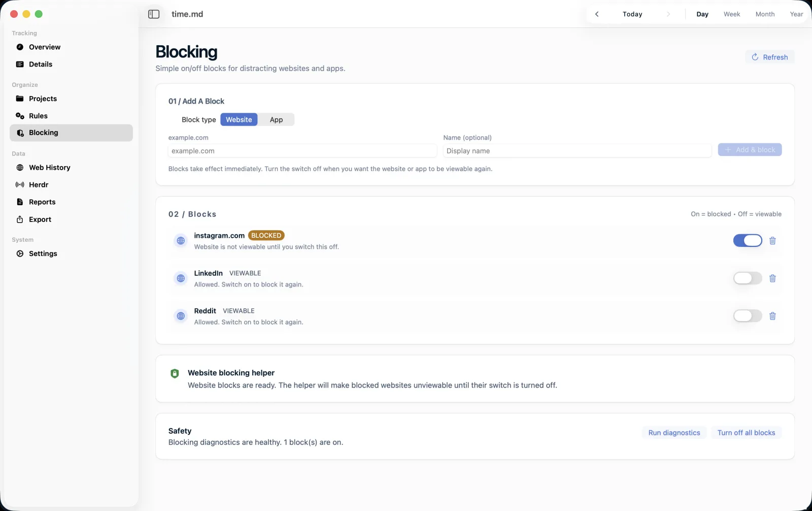Click the Details list icon in sidebar
Image resolution: width=812 pixels, height=511 pixels.
[x=20, y=64]
